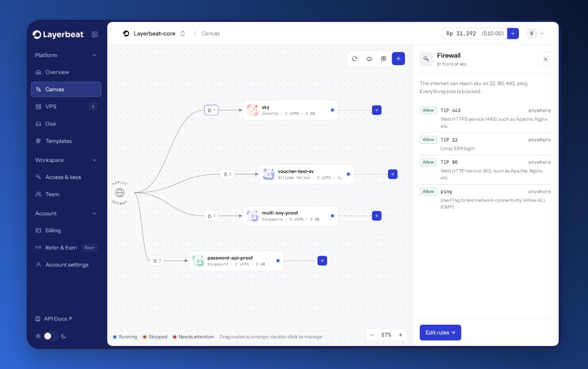Open Templates from the sidebar
The width and height of the screenshot is (588, 369).
pyautogui.click(x=66, y=141)
